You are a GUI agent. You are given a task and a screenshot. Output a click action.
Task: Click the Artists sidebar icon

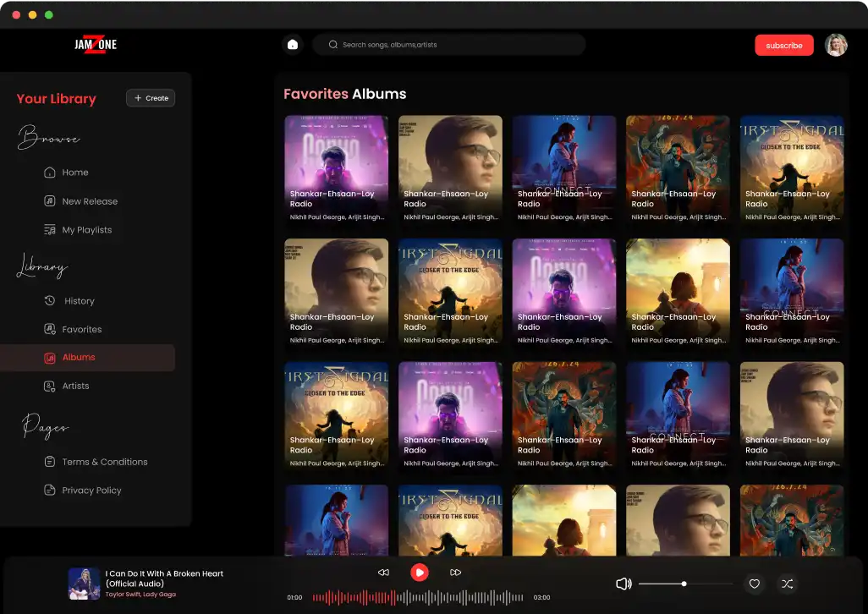pyautogui.click(x=50, y=386)
